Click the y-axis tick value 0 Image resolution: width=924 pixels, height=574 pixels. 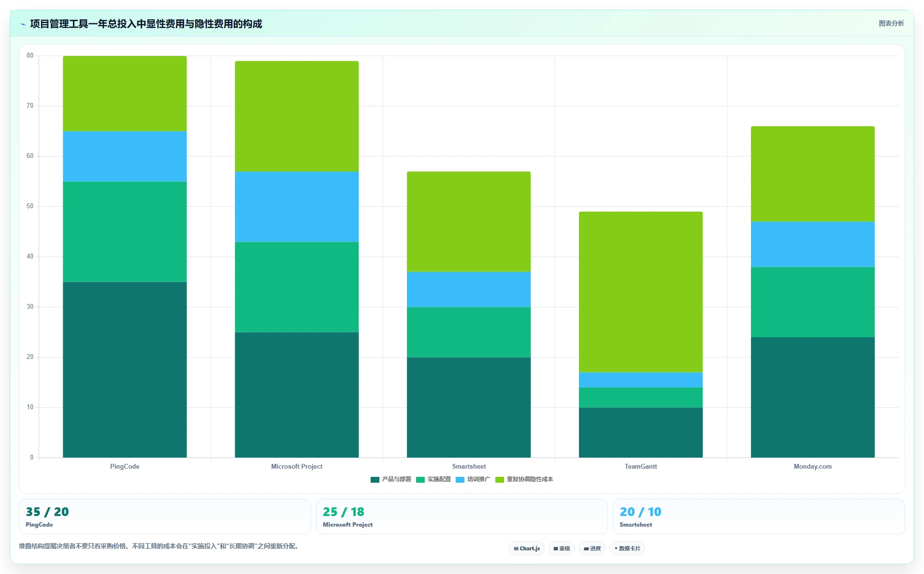tap(32, 458)
